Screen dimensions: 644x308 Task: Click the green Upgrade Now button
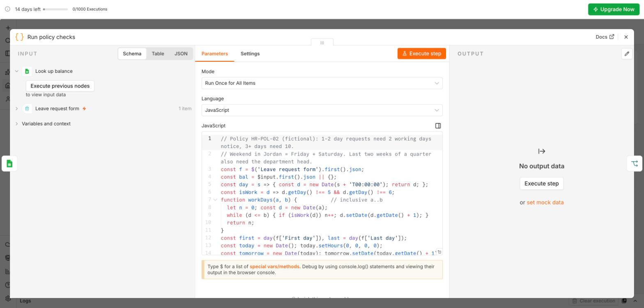click(614, 9)
